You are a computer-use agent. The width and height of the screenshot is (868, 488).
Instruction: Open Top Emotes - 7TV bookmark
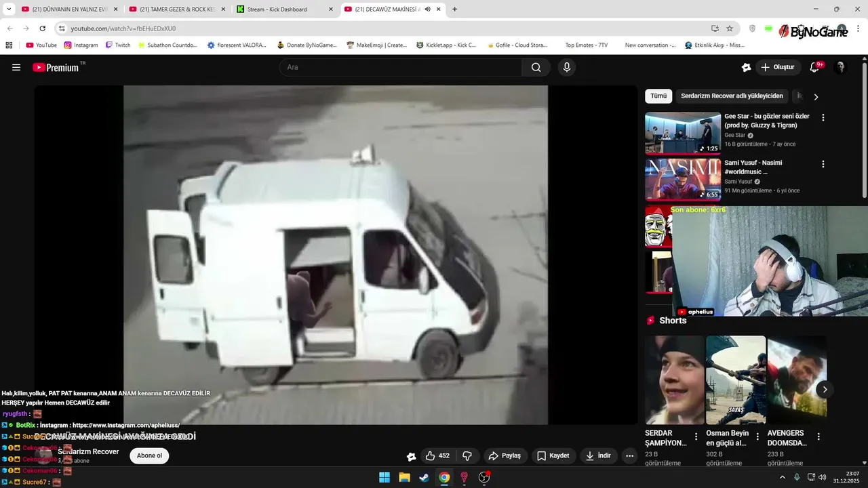point(586,45)
